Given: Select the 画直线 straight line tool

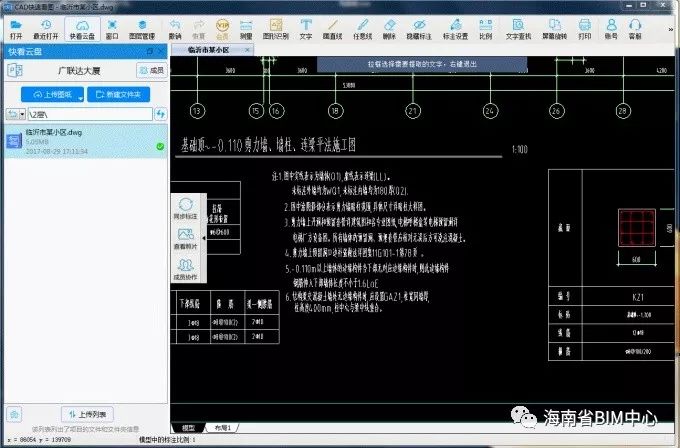Looking at the screenshot, I should pos(333,29).
